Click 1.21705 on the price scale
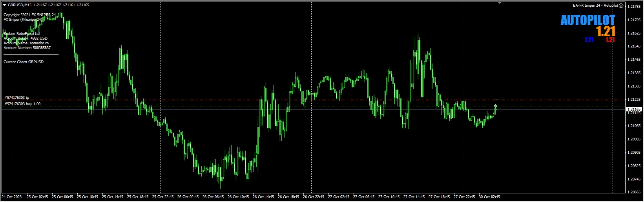The image size is (644, 202). click(x=634, y=20)
